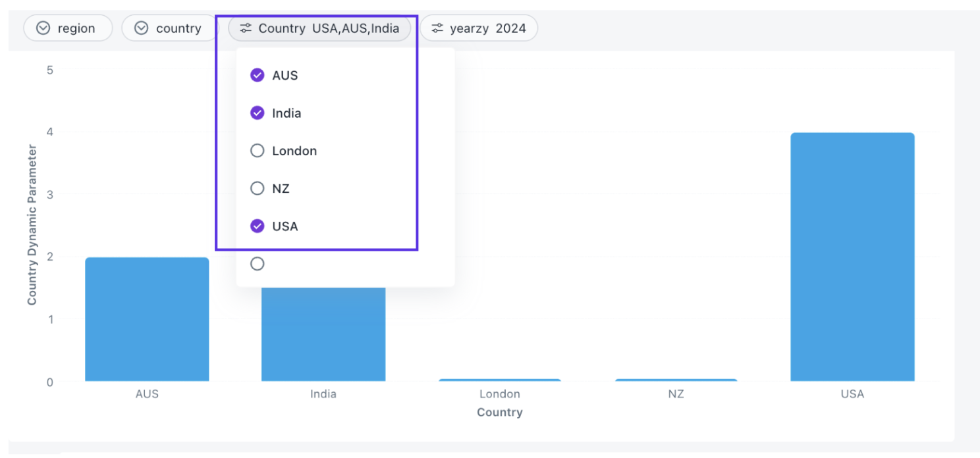
Task: Click the y-axis value 3
Action: click(50, 194)
